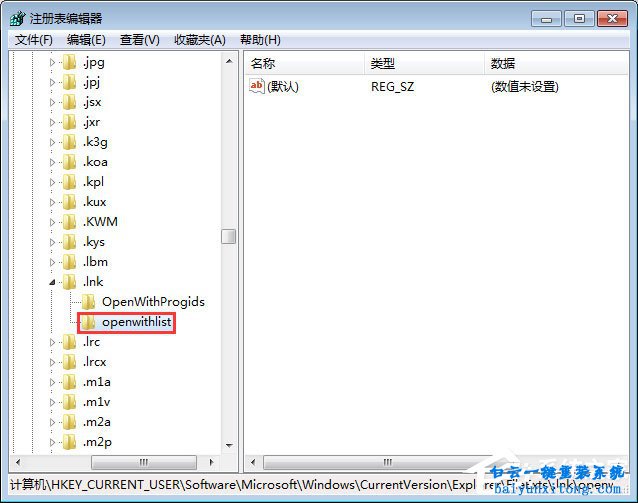Sort by the 名称 column header
This screenshot has width=638, height=503.
(304, 63)
